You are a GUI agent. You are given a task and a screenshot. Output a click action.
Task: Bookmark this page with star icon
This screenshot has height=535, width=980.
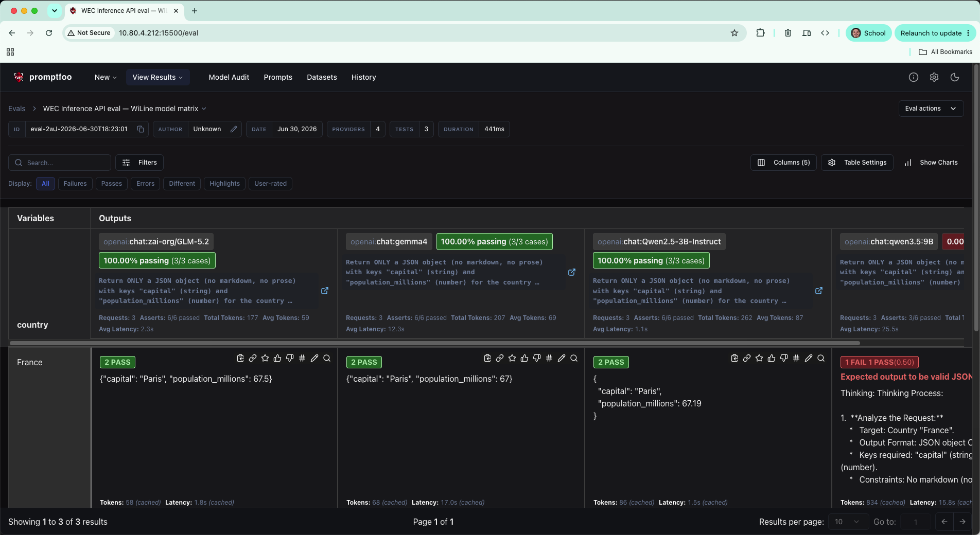[x=734, y=33]
